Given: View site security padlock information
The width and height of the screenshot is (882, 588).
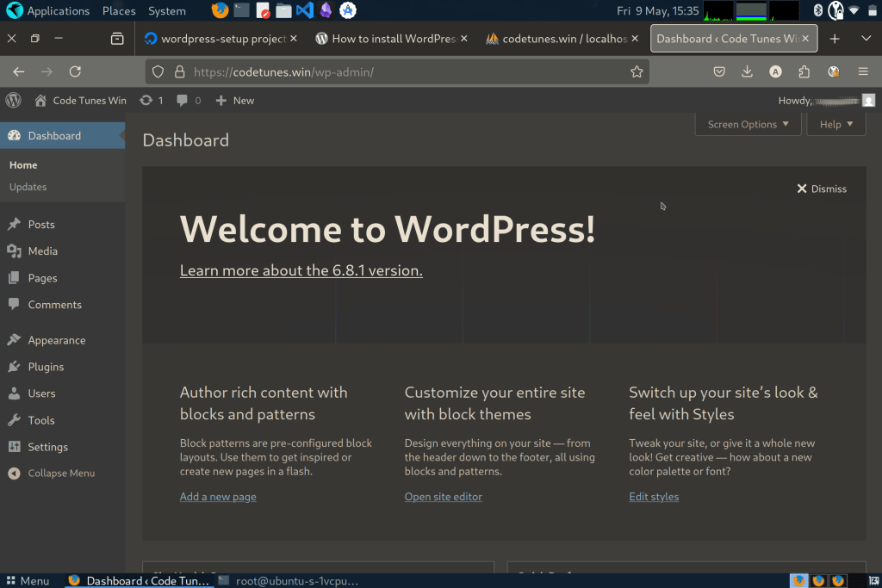Looking at the screenshot, I should click(x=179, y=71).
